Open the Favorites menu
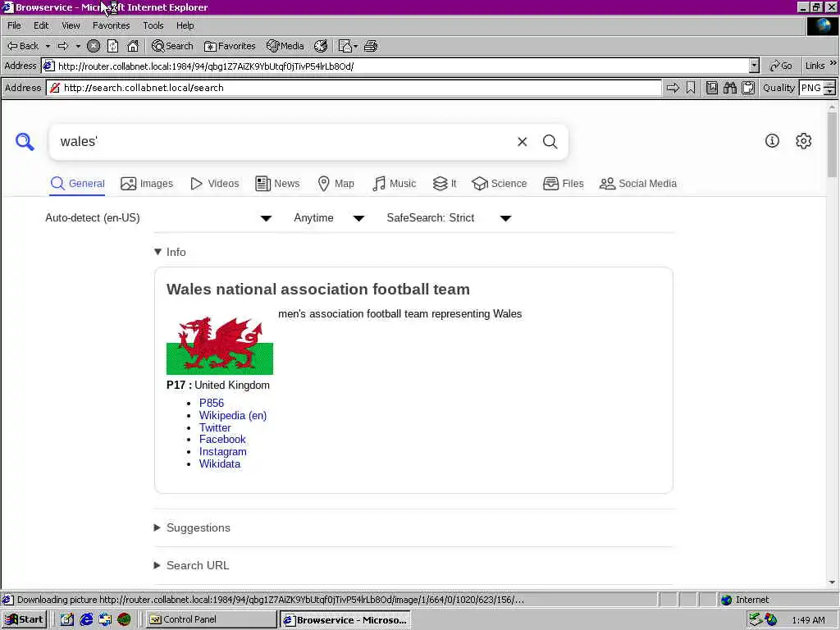Viewport: 840px width, 630px height. pos(111,25)
